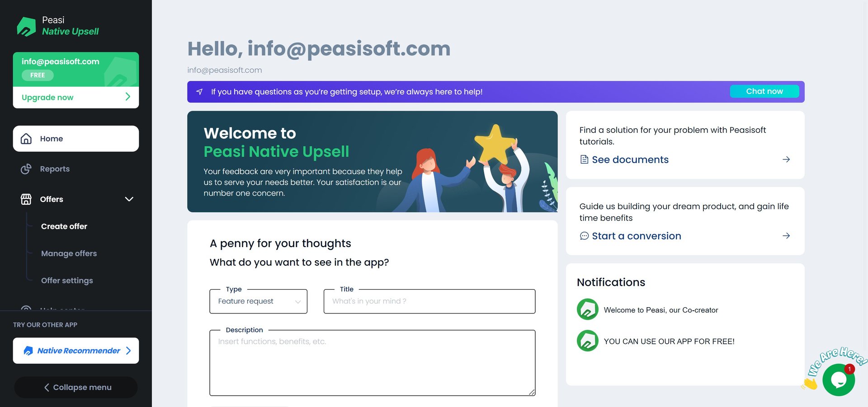The width and height of the screenshot is (868, 407).
Task: Open the Type Feature request dropdown
Action: pos(259,301)
